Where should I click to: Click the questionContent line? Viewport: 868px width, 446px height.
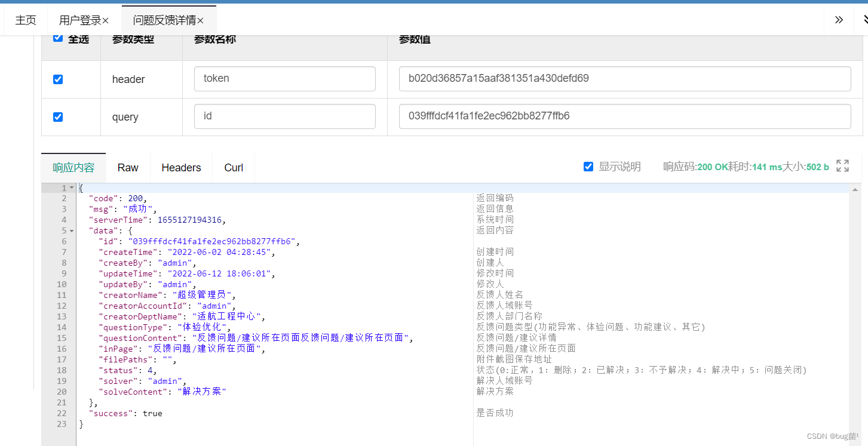[x=256, y=339]
